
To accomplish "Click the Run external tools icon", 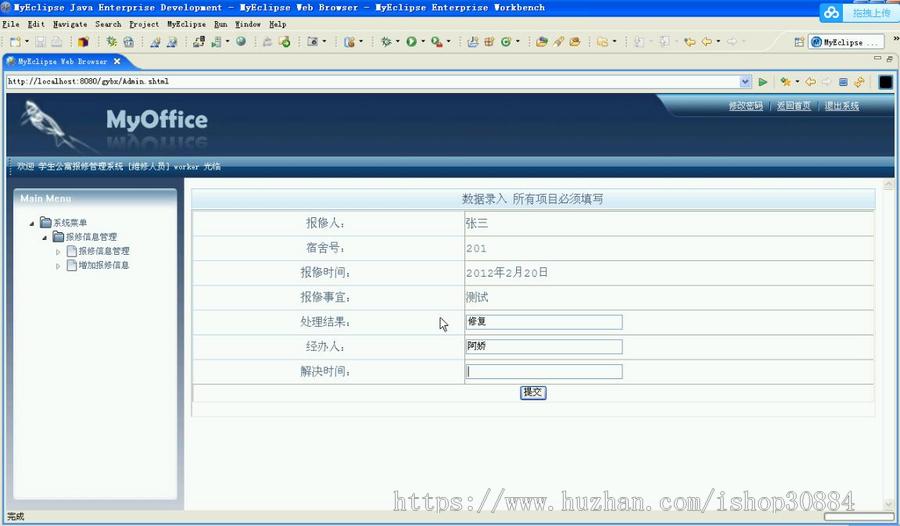I will point(437,41).
